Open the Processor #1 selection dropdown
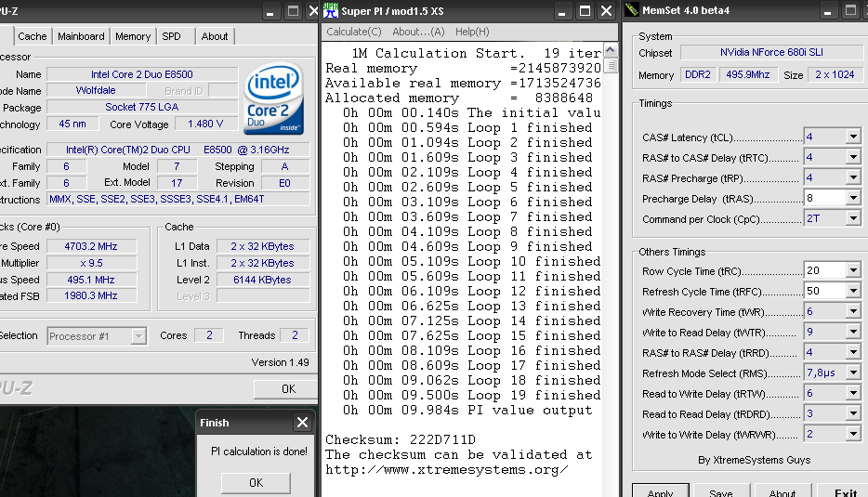The height and width of the screenshot is (497, 868). (138, 336)
